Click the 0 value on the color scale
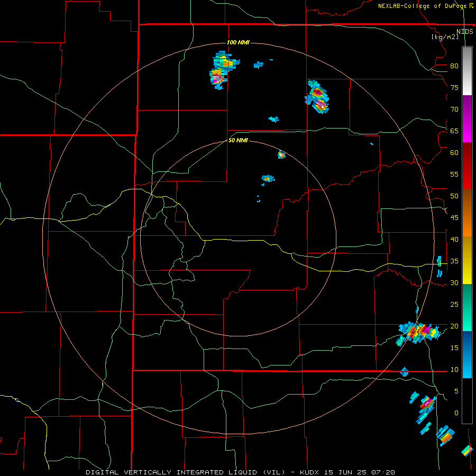The width and height of the screenshot is (476, 476). pyautogui.click(x=456, y=413)
